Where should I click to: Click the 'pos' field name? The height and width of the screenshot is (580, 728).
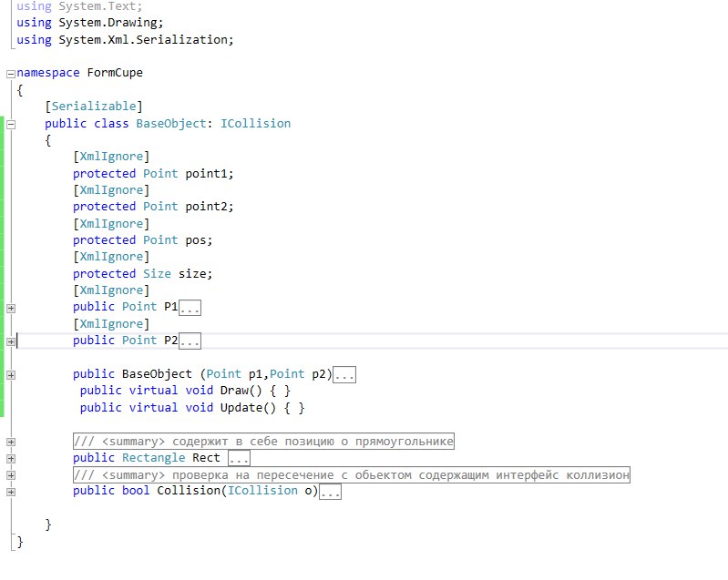point(196,240)
